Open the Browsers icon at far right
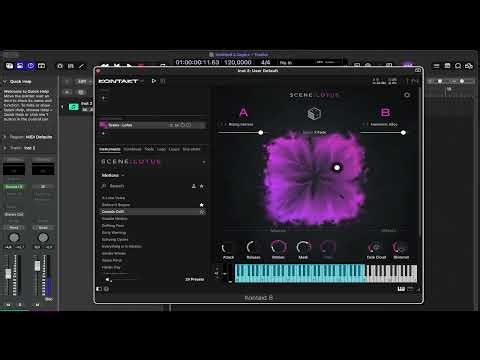 coord(469,66)
